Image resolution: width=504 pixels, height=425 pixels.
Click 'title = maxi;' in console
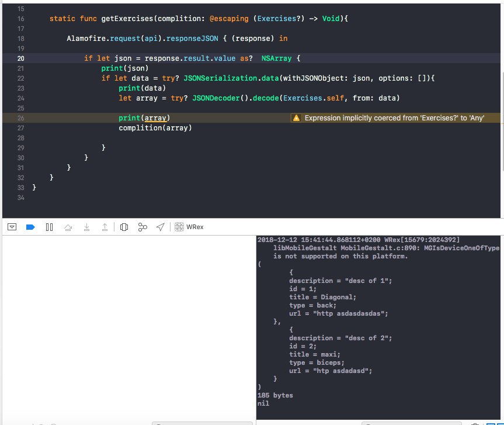coord(314,354)
